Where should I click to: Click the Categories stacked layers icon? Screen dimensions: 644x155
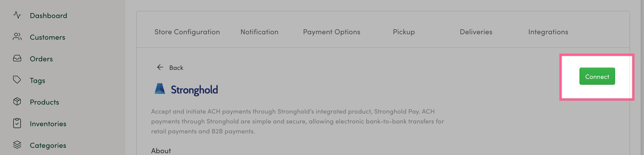[17, 145]
